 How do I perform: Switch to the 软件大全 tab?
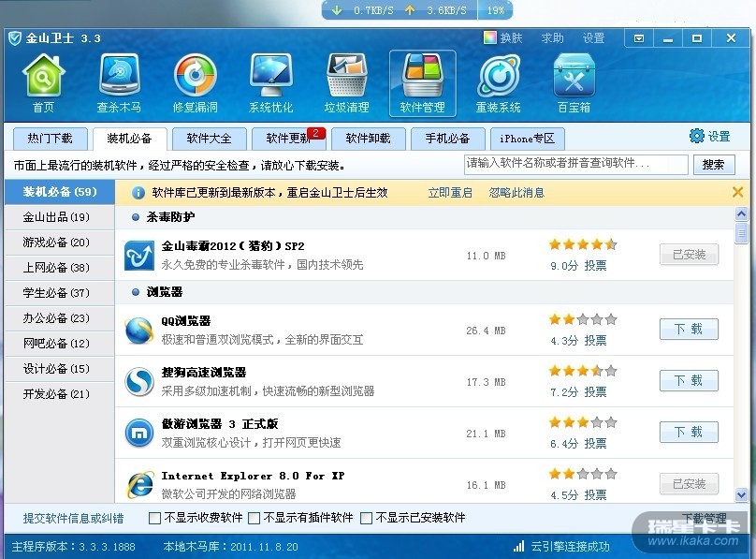pos(209,139)
